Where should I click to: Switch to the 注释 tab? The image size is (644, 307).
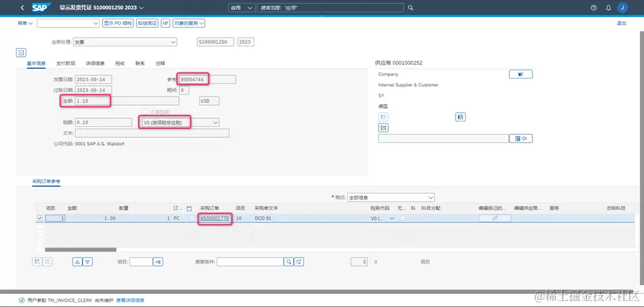point(161,63)
